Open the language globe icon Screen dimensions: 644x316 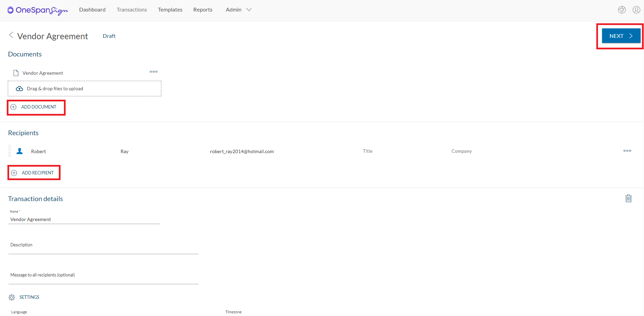(622, 10)
